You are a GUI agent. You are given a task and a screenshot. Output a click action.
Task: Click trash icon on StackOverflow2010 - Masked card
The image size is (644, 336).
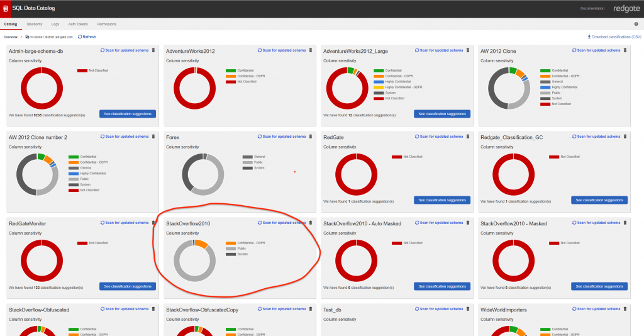pyautogui.click(x=625, y=223)
